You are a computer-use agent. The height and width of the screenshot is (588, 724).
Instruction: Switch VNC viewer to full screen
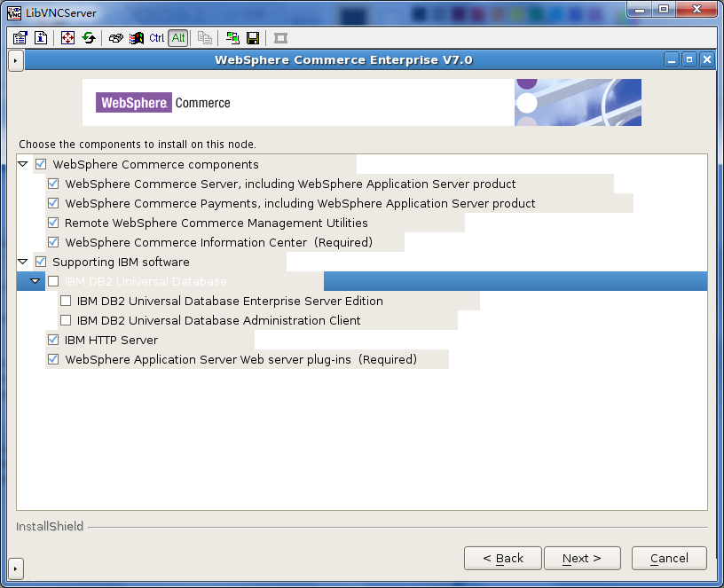coord(67,38)
